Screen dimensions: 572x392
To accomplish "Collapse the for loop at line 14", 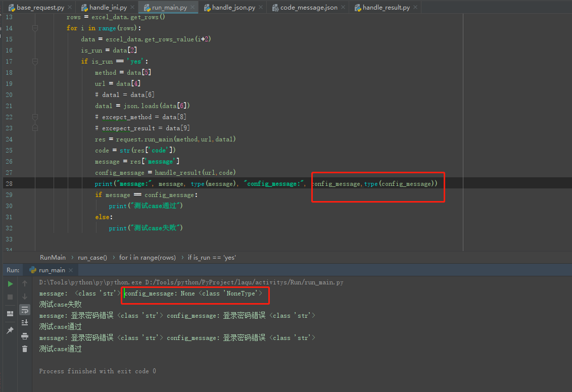I will [35, 28].
